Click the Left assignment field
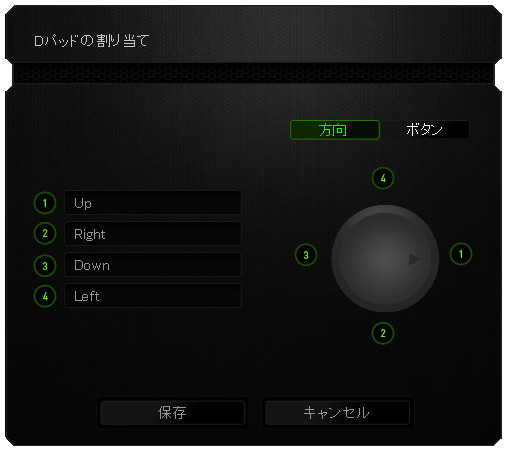 click(152, 296)
